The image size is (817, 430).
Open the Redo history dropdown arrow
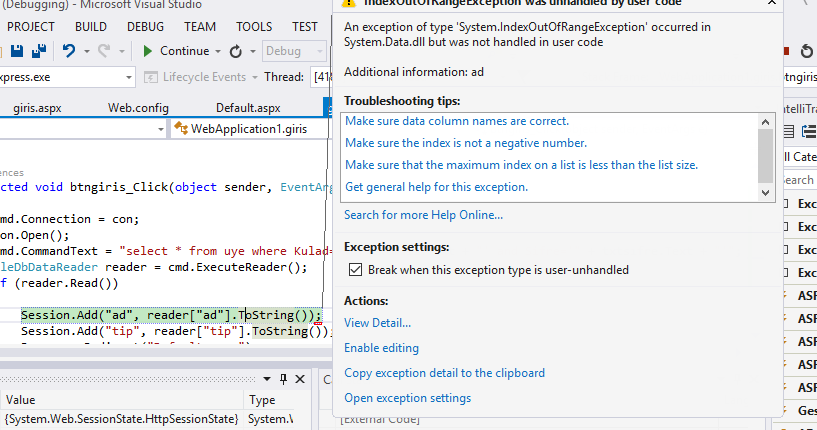tap(121, 51)
